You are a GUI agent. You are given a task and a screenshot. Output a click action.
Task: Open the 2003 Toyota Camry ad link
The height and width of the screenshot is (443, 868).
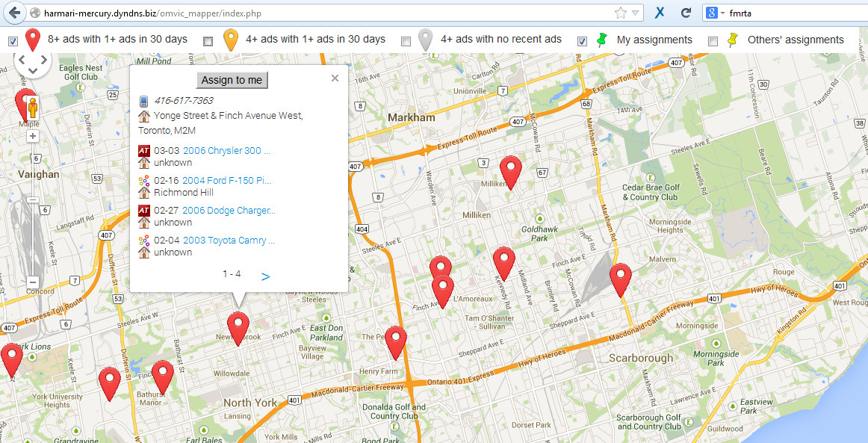[x=229, y=241]
